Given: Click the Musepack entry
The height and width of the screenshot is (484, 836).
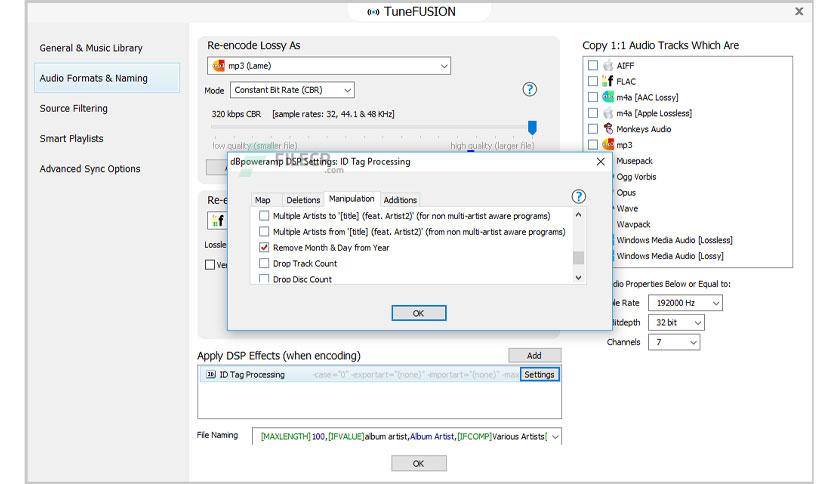Looking at the screenshot, I should [634, 161].
